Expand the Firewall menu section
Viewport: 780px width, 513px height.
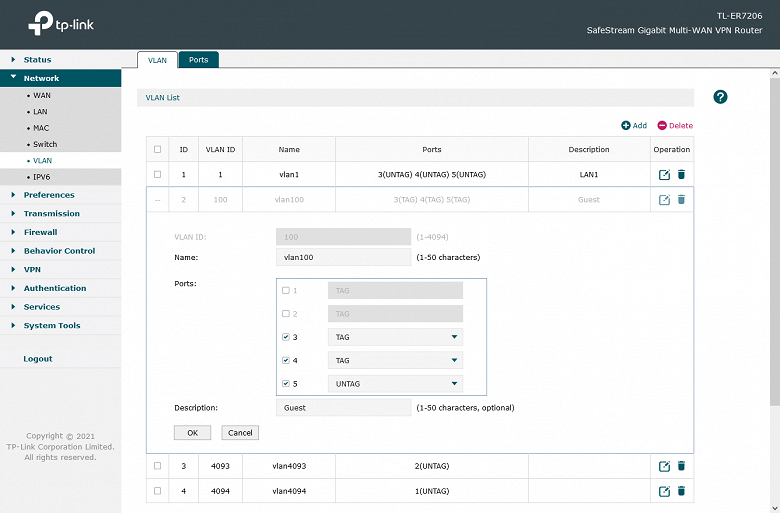click(40, 232)
